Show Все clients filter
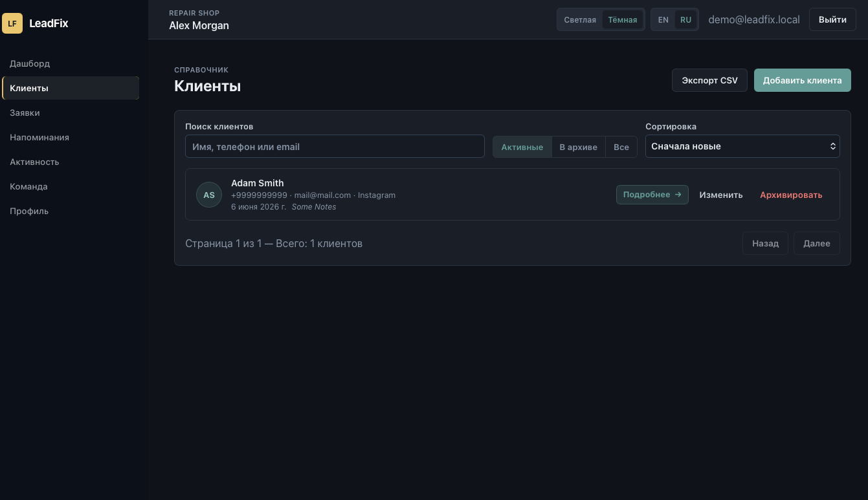Image resolution: width=868 pixels, height=500 pixels. [621, 147]
